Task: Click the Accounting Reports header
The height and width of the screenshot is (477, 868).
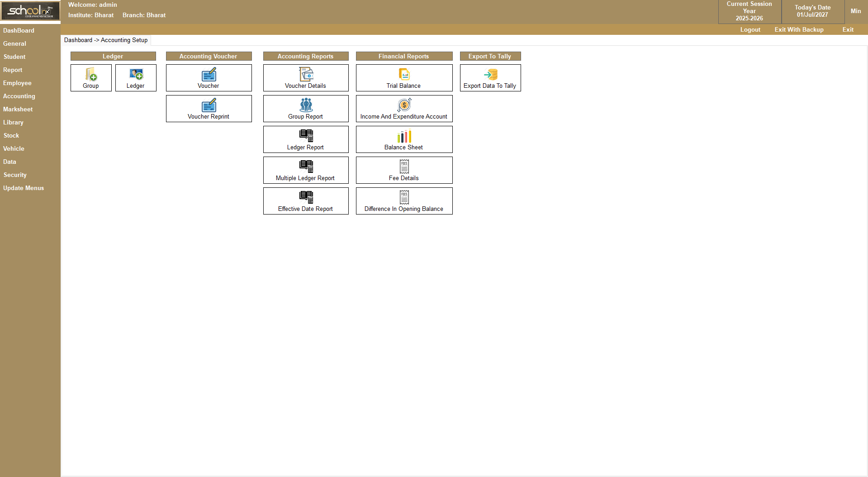Action: 306,56
